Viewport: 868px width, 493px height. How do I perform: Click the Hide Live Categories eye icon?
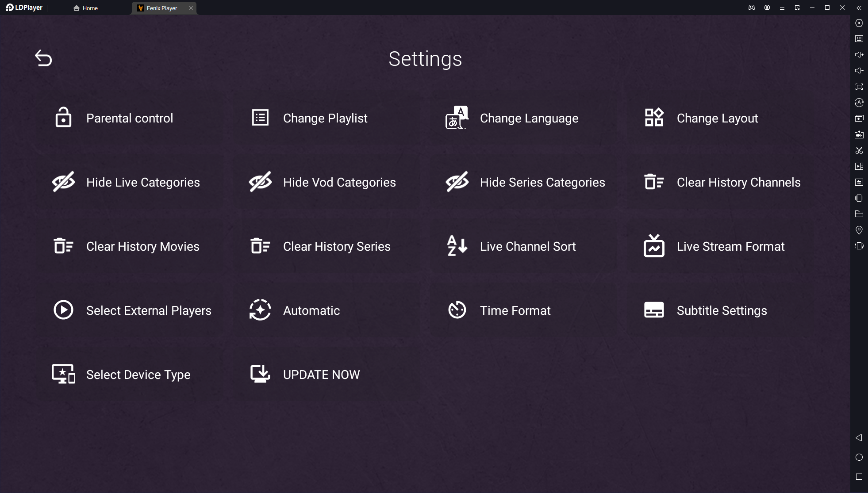[63, 182]
